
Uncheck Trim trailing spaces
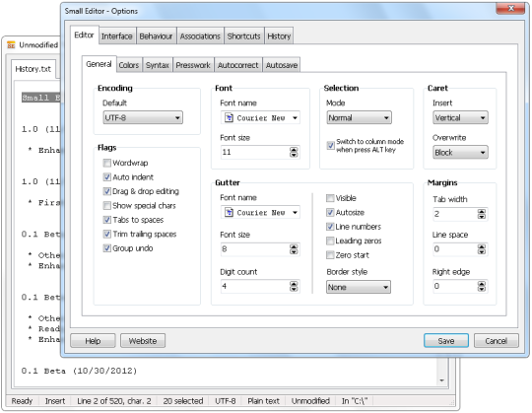click(x=106, y=235)
